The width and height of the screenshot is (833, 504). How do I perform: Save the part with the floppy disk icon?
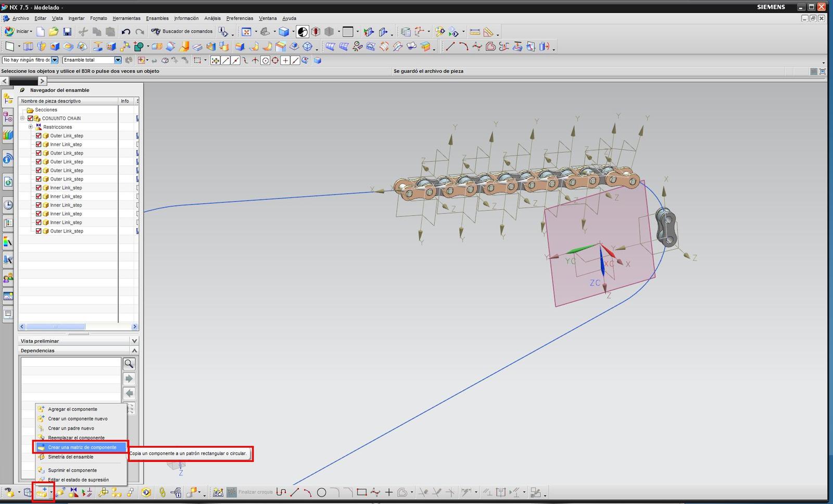67,32
